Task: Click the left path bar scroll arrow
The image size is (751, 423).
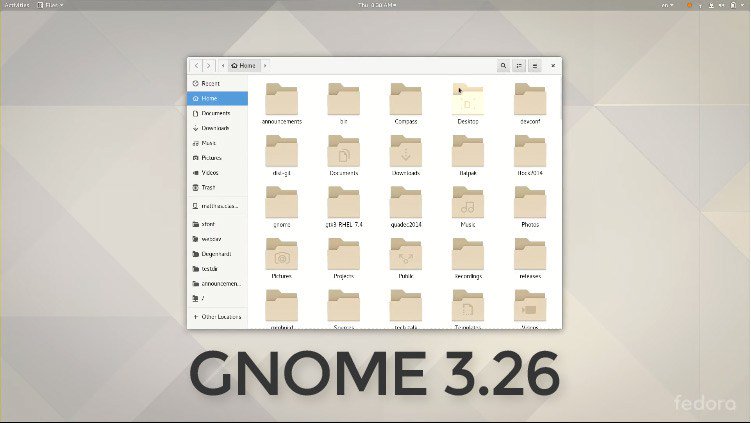Action: coord(223,66)
